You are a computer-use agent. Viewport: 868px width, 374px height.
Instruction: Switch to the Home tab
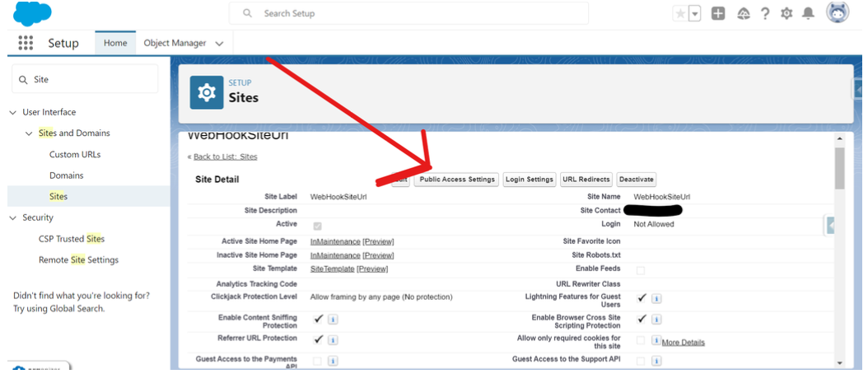tap(115, 43)
